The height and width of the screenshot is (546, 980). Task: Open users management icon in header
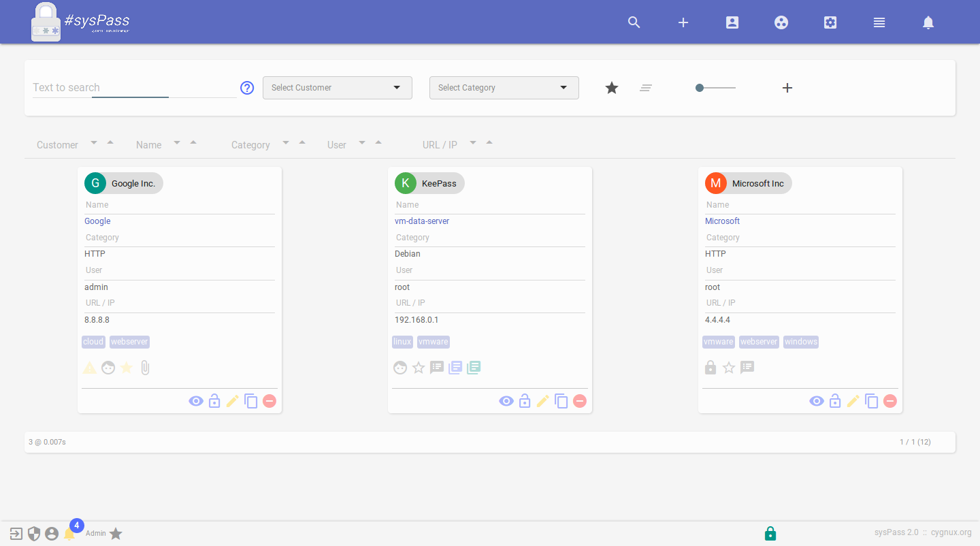[x=732, y=22]
